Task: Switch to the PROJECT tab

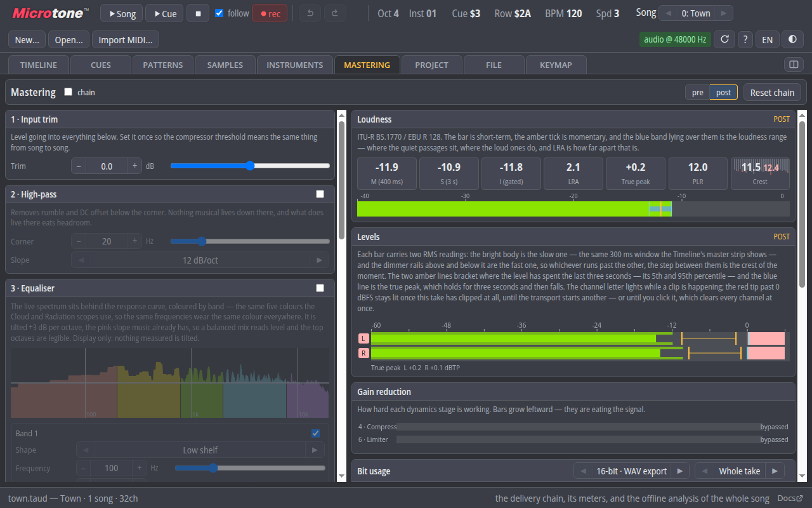Action: 431,65
